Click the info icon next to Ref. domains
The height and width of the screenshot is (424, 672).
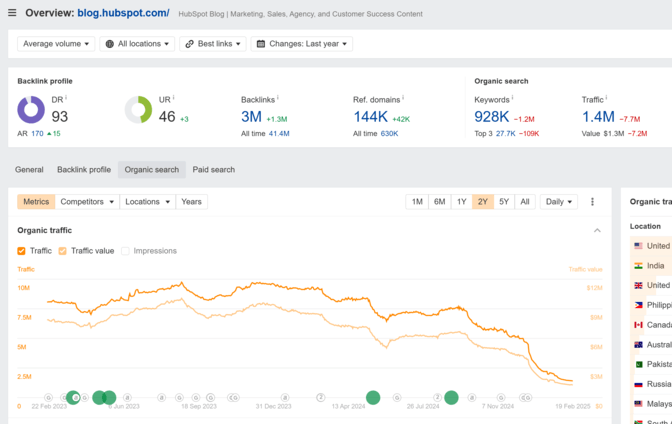point(401,99)
